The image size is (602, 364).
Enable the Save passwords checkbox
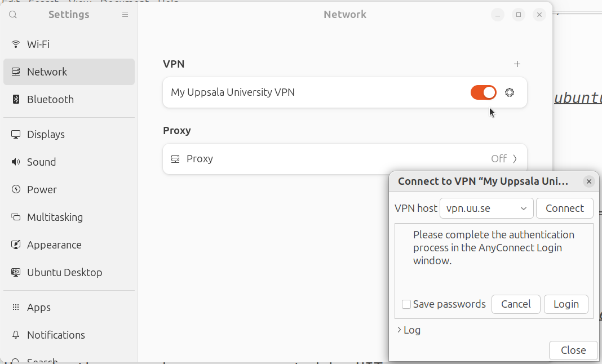406,304
